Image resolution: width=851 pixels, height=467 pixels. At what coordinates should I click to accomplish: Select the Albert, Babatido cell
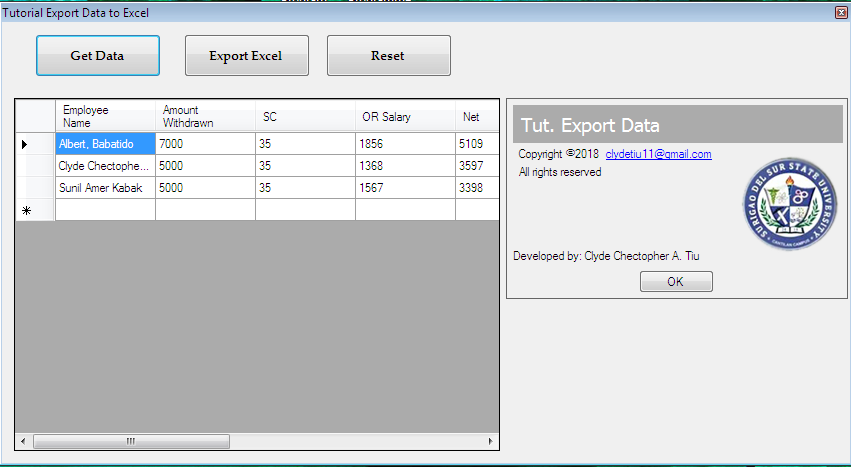[x=105, y=144]
